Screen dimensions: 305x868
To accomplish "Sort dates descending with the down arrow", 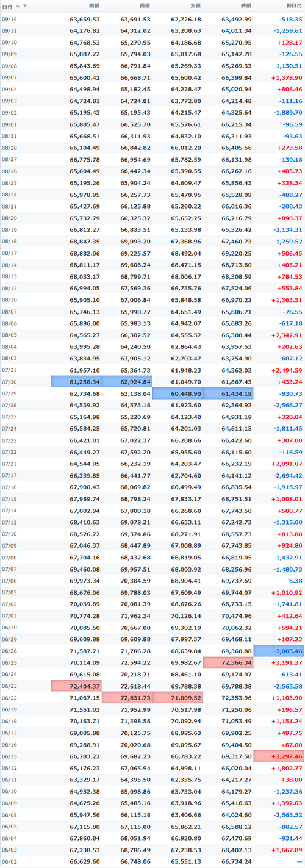I will [x=25, y=5].
